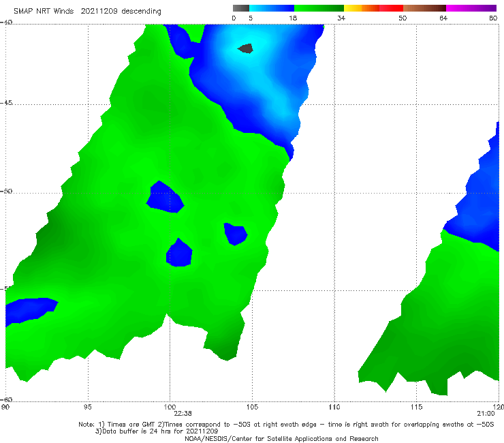Image resolution: width=504 pixels, height=443 pixels.
Task: Click the longitude label "110"
Action: pos(334,408)
